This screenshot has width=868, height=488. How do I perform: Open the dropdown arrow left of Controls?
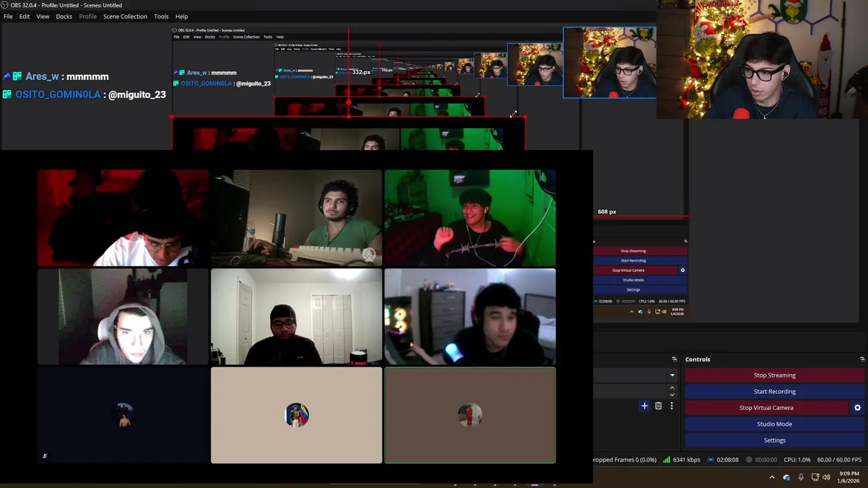tap(672, 375)
